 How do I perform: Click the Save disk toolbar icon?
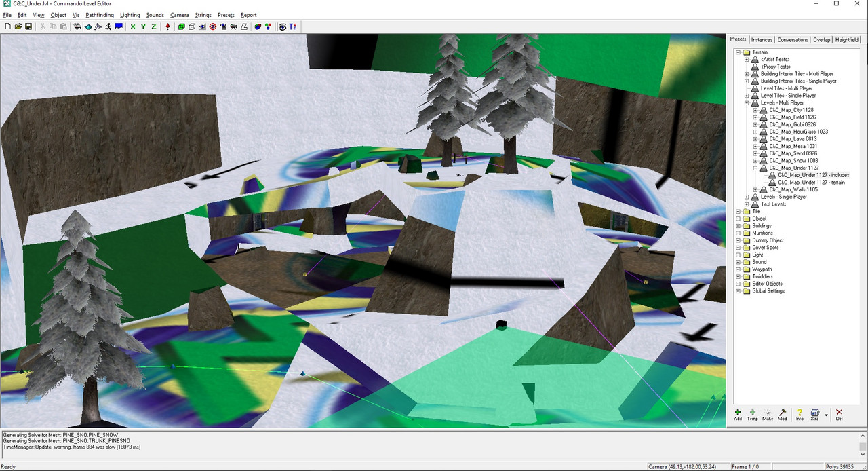[x=28, y=26]
